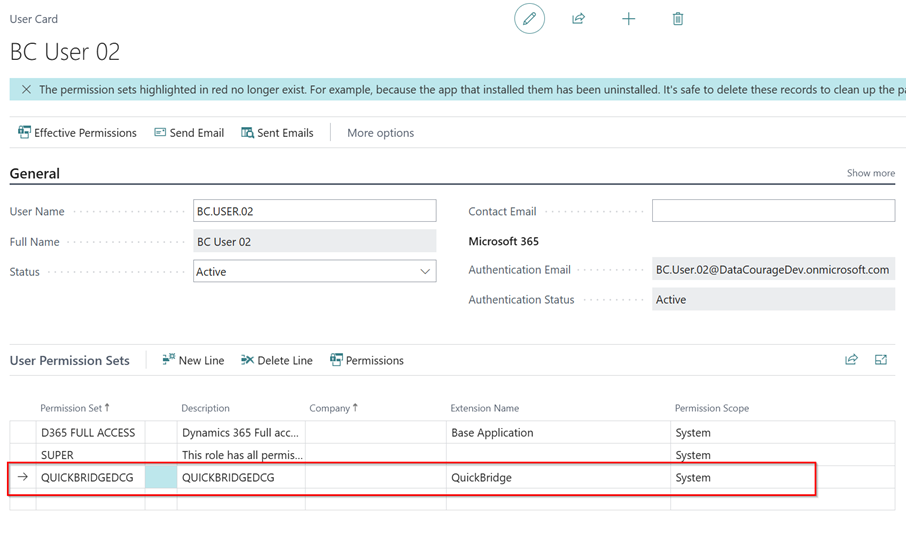Viewport: 906px width, 544px height.
Task: Add a New Line to permission sets
Action: click(x=193, y=360)
